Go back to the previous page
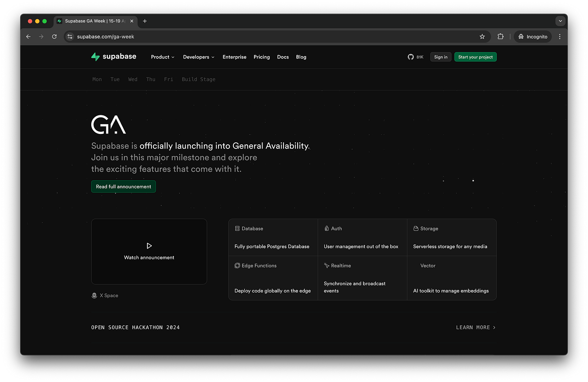 coord(28,37)
